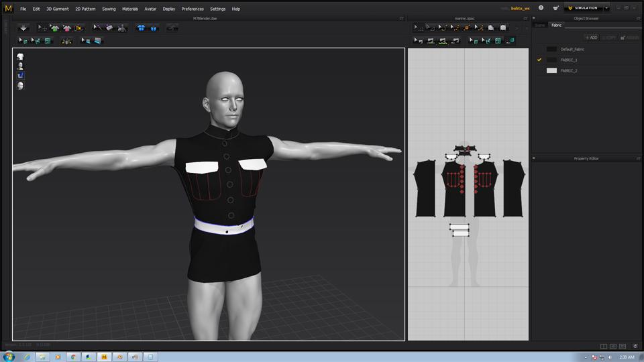The width and height of the screenshot is (644, 362).
Task: Select the pink shirt garment tool icon
Action: pyautogui.click(x=66, y=28)
